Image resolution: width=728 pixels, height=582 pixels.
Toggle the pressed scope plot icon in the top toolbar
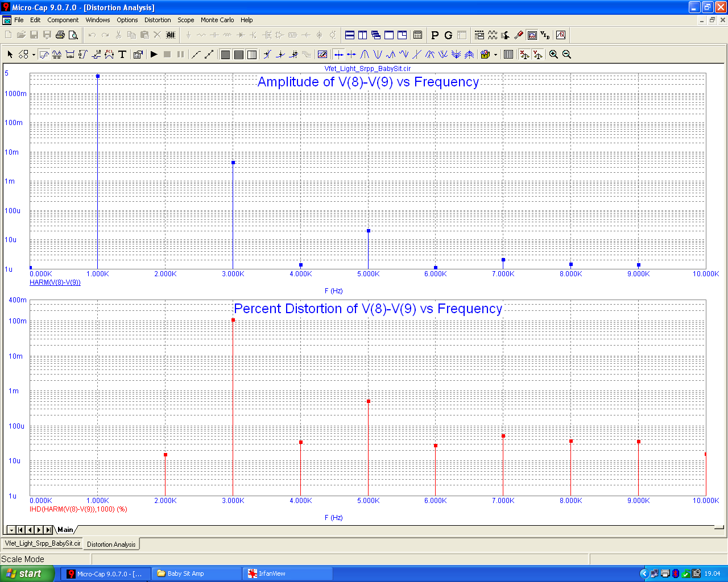coord(532,35)
